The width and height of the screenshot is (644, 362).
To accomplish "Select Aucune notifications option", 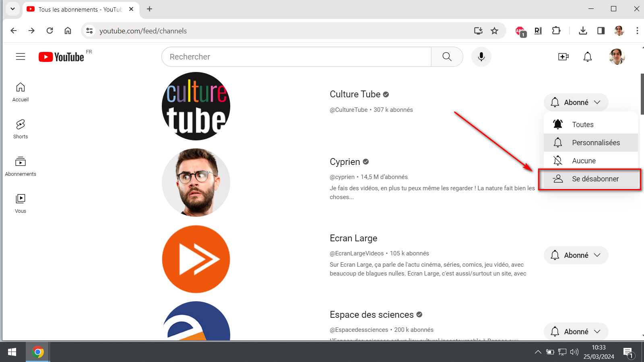I will pos(591,160).
